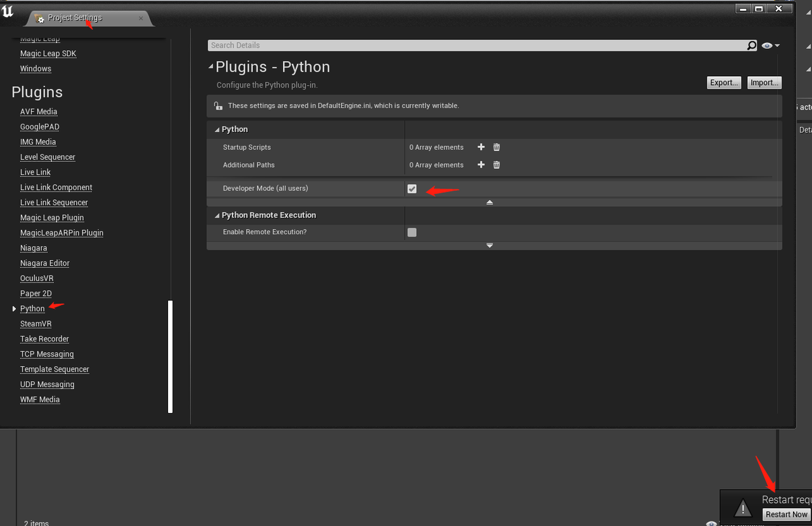
Task: Disable Developer Mode (all users) checkbox
Action: [x=412, y=189]
